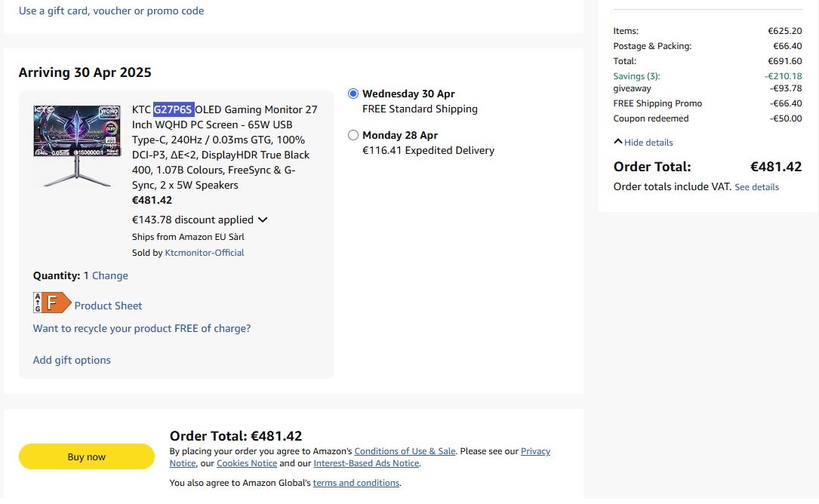This screenshot has height=504, width=819.
Task: Expand the €143.78 discount applied chevron
Action: pos(263,220)
